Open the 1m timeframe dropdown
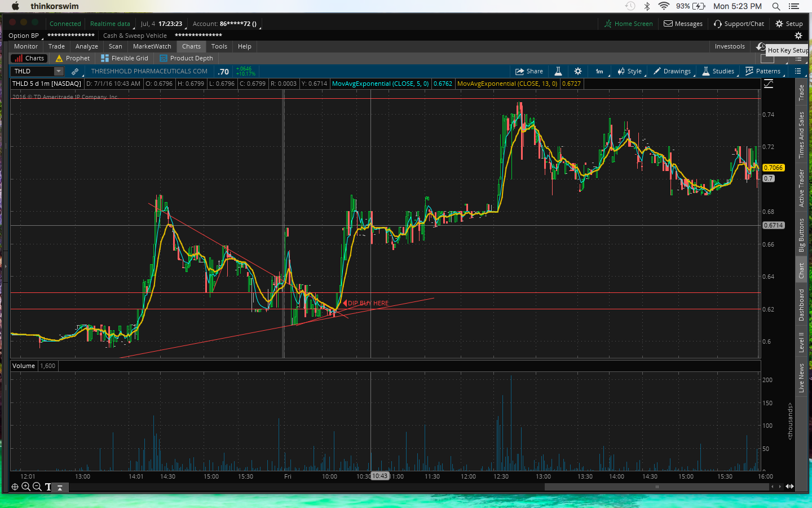The image size is (812, 508). coord(599,71)
